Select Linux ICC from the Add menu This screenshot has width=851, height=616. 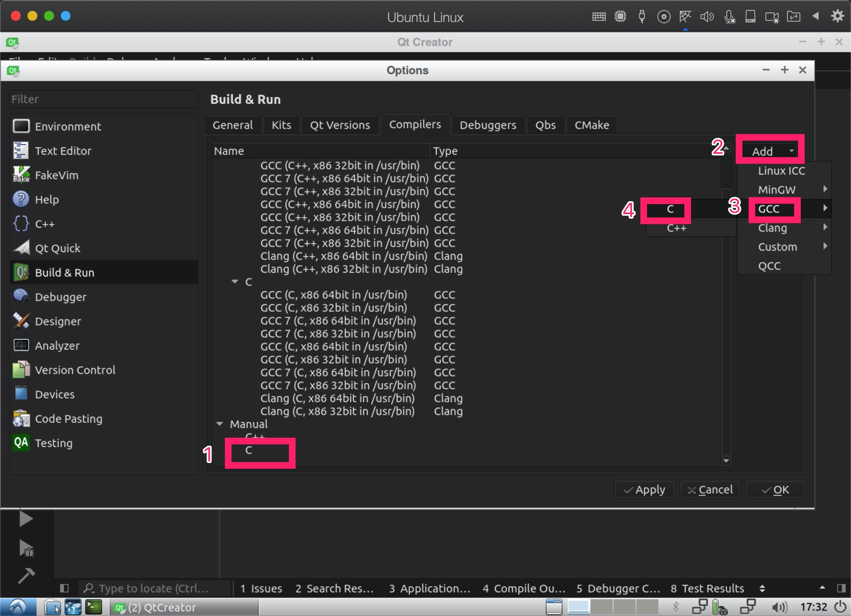785,171
